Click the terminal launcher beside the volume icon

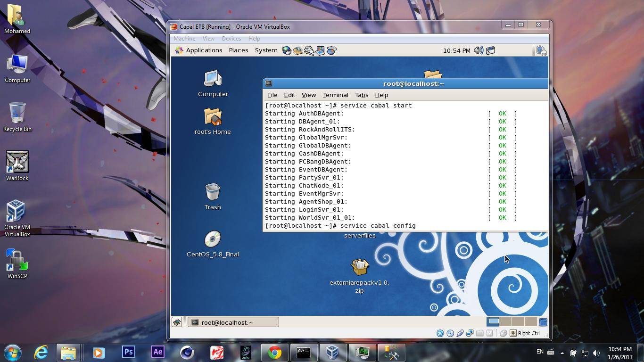(490, 50)
